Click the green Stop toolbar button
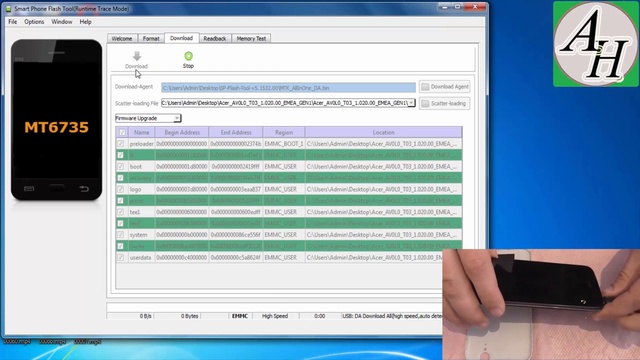This screenshot has height=360, width=640. 188,60
